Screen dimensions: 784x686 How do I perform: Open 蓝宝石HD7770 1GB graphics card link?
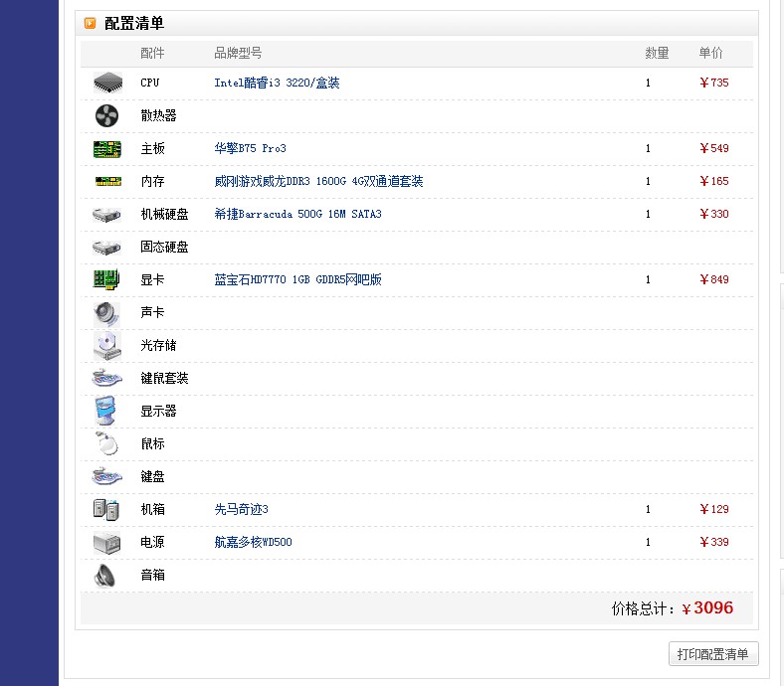point(297,279)
